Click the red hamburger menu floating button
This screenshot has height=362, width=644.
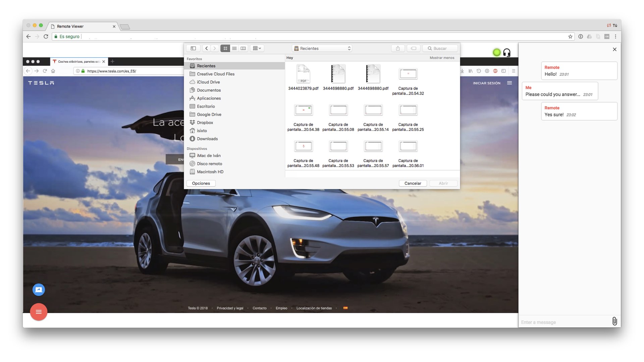click(x=39, y=312)
